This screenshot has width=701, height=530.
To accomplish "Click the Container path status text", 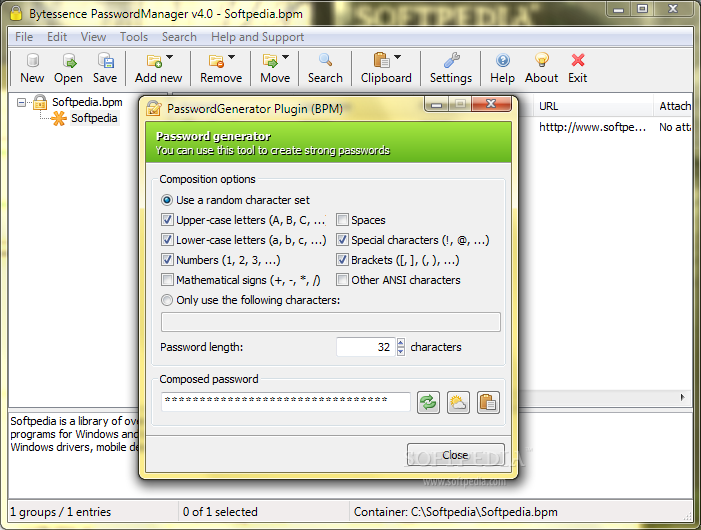I will tap(456, 512).
